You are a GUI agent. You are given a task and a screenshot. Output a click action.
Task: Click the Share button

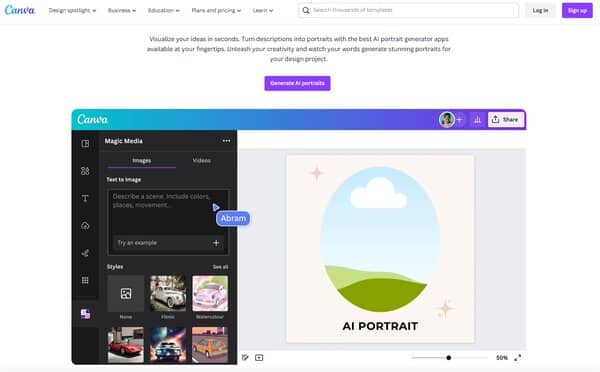click(506, 120)
